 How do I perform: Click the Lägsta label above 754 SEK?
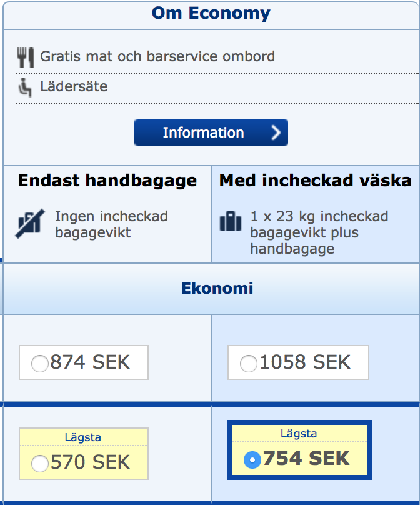pyautogui.click(x=299, y=434)
